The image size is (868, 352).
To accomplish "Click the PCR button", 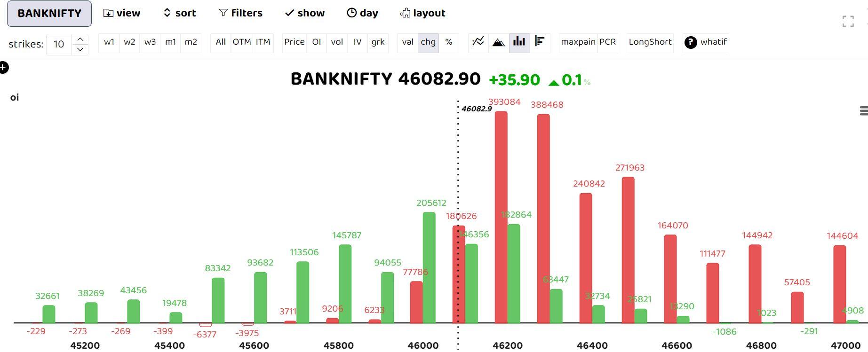I will pos(607,42).
